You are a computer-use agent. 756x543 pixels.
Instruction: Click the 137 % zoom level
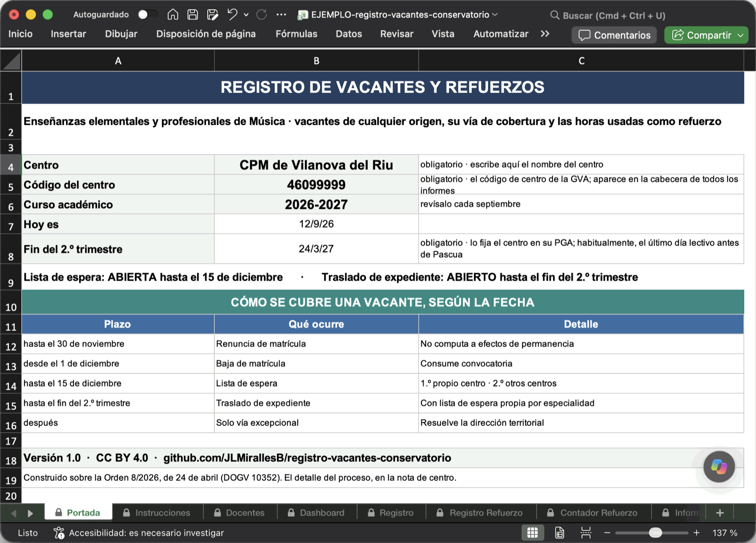point(725,533)
